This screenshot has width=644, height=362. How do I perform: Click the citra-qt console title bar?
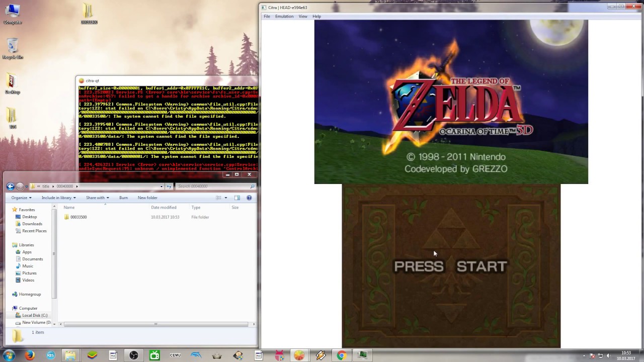tap(168, 80)
